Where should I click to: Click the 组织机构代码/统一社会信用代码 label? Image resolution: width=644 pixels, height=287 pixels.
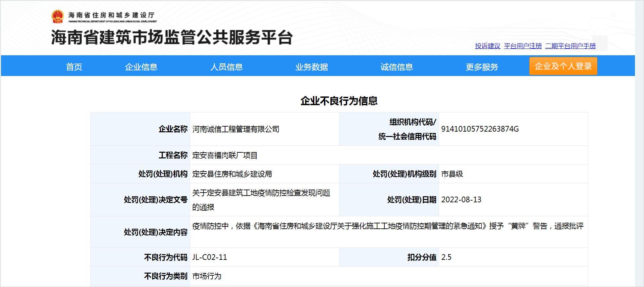tap(408, 129)
